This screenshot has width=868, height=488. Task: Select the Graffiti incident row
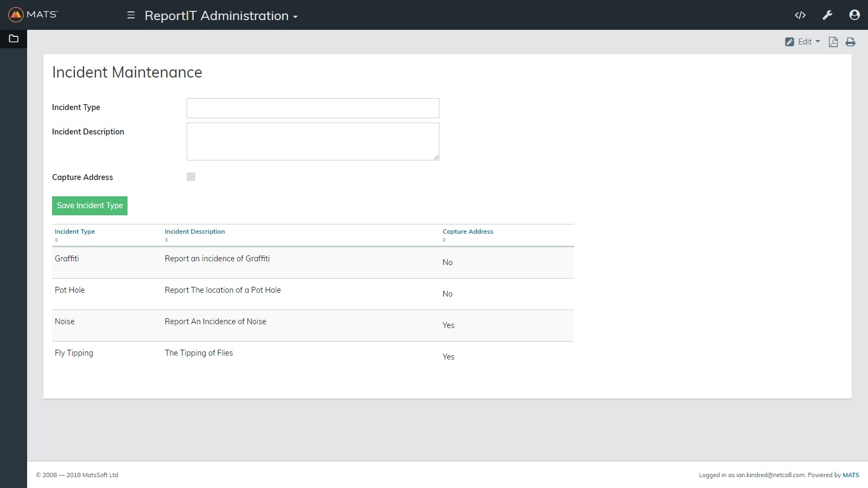[67, 259]
